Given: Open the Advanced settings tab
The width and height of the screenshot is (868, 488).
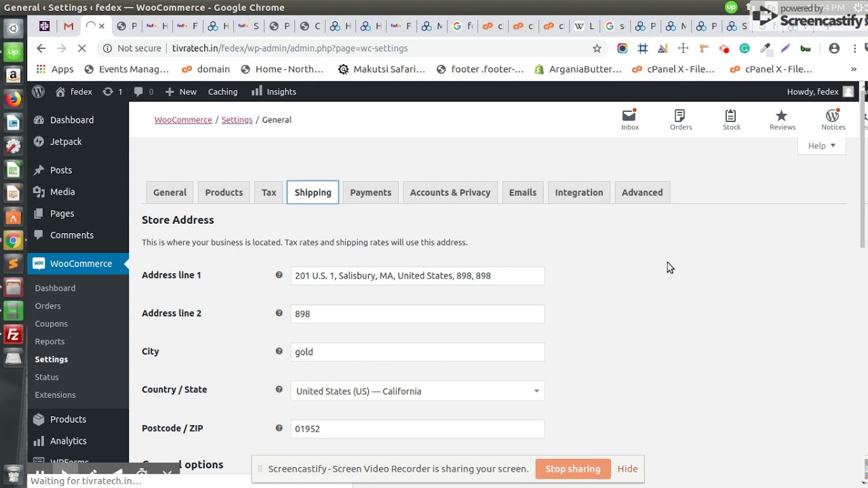Looking at the screenshot, I should tap(642, 192).
